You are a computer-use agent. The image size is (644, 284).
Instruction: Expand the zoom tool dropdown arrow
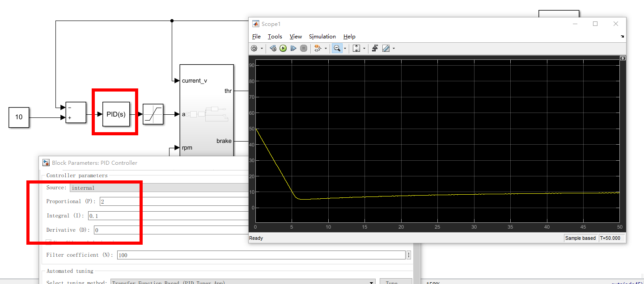tap(345, 48)
